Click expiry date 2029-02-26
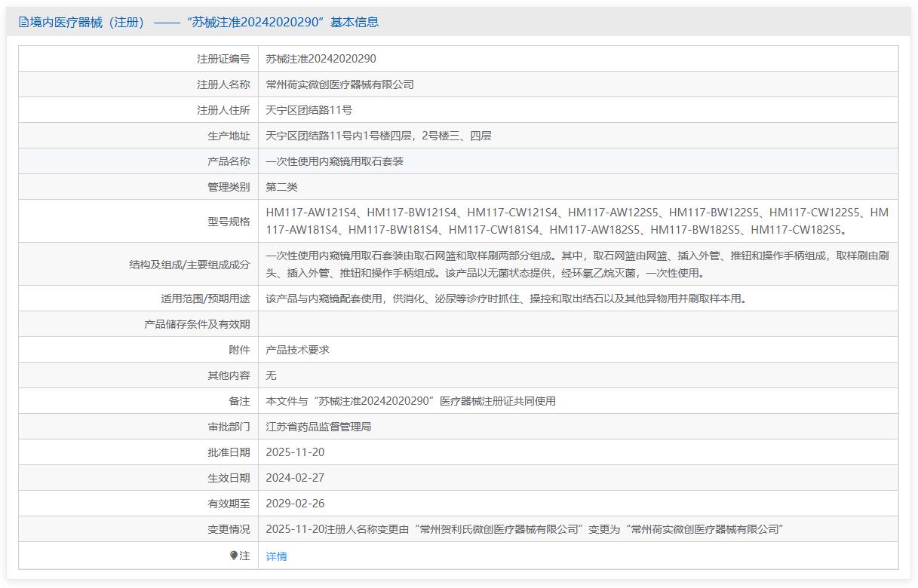This screenshot has width=918, height=588. (x=296, y=504)
